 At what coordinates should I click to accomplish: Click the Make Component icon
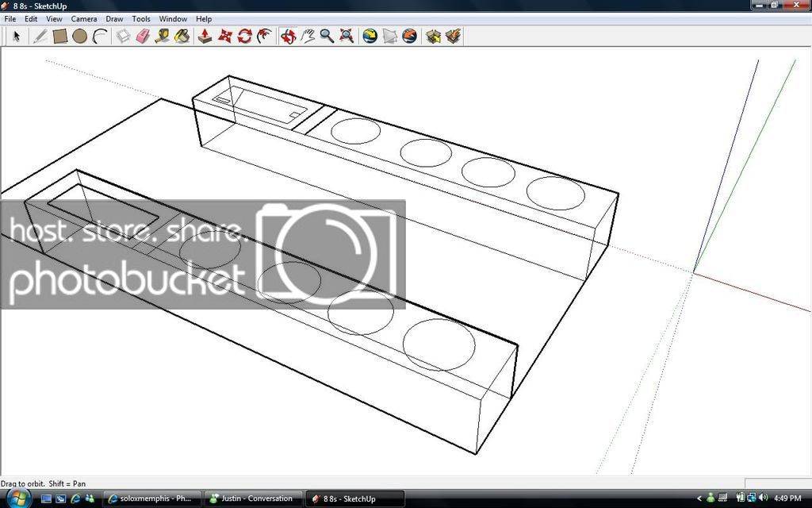123,37
